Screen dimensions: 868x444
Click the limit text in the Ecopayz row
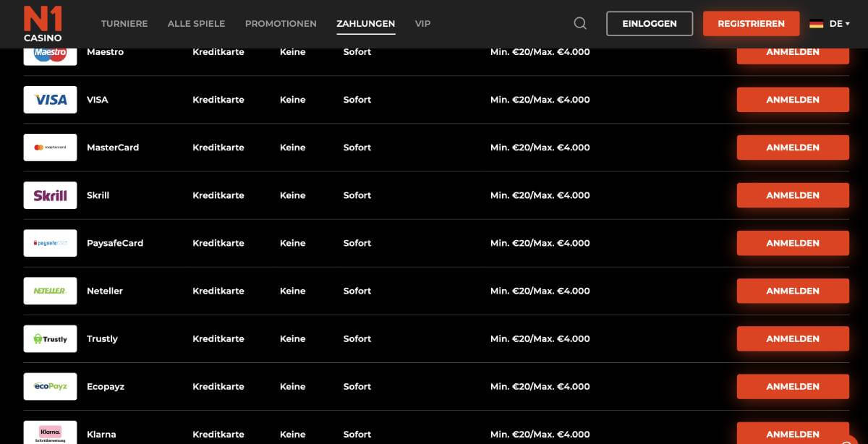[x=540, y=386]
